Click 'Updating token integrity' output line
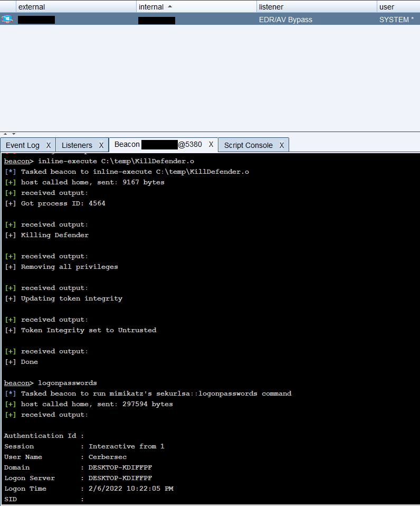The width and height of the screenshot is (420, 506). pos(63,298)
